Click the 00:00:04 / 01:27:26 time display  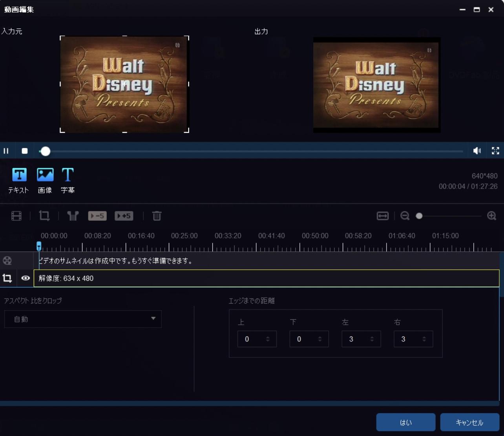468,186
